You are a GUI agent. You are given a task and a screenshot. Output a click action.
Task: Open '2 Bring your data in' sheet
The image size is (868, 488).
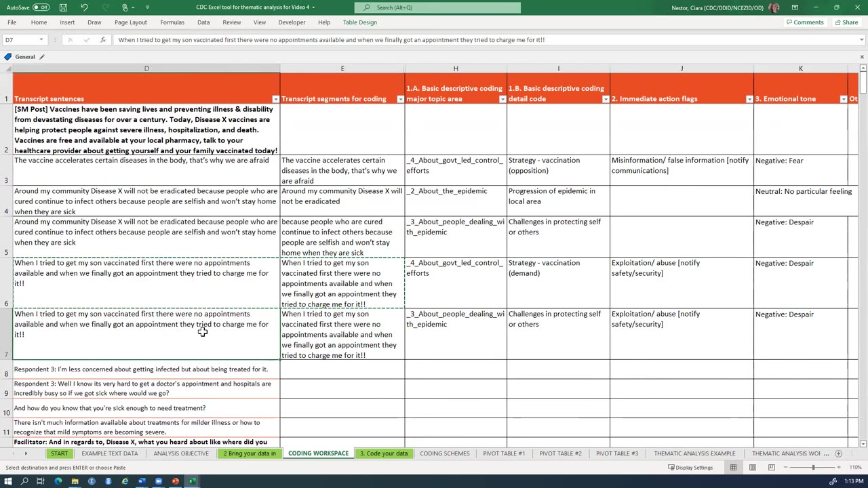point(250,453)
